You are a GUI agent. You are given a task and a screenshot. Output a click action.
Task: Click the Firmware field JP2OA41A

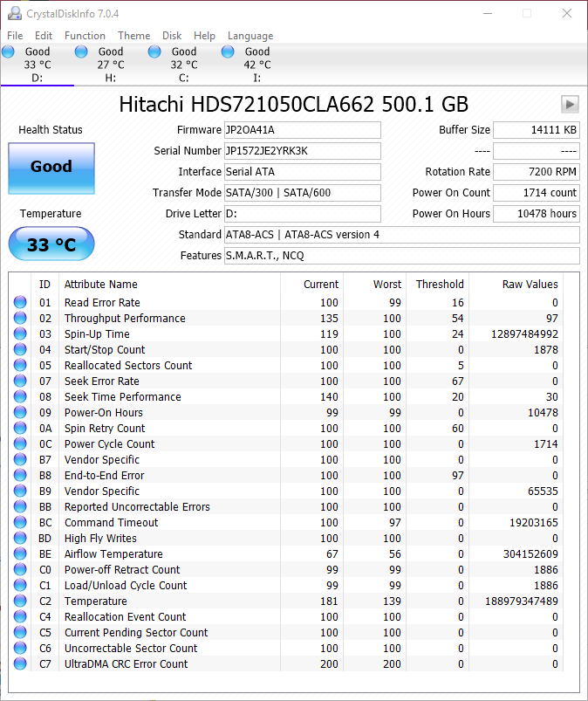303,130
